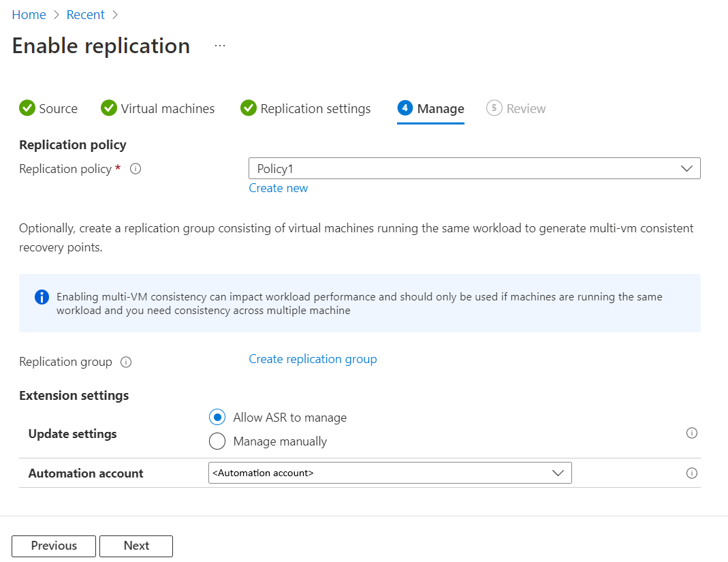Click info icon at Update settings row
This screenshot has width=728, height=562.
pyautogui.click(x=691, y=433)
